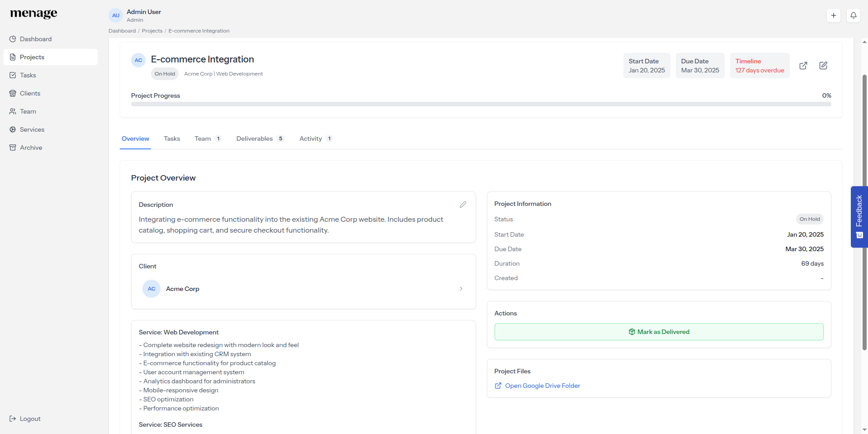View the Archive section

(x=31, y=148)
